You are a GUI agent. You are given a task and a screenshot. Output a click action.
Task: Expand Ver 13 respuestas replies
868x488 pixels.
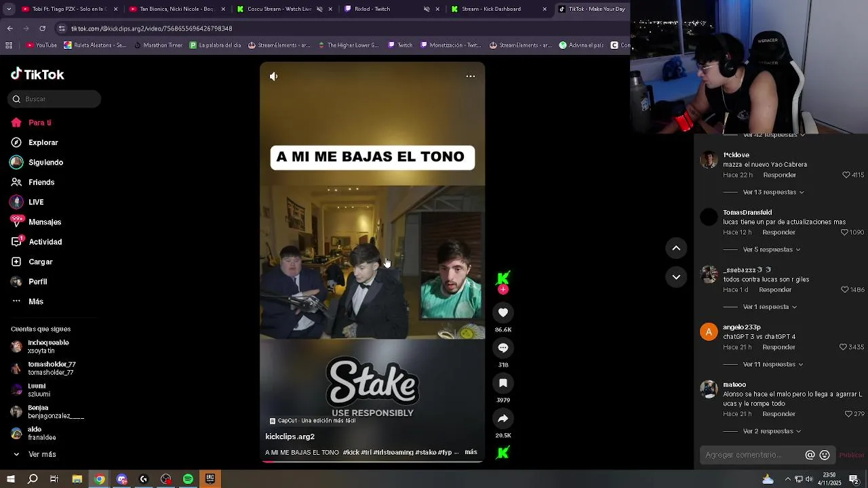coord(773,192)
